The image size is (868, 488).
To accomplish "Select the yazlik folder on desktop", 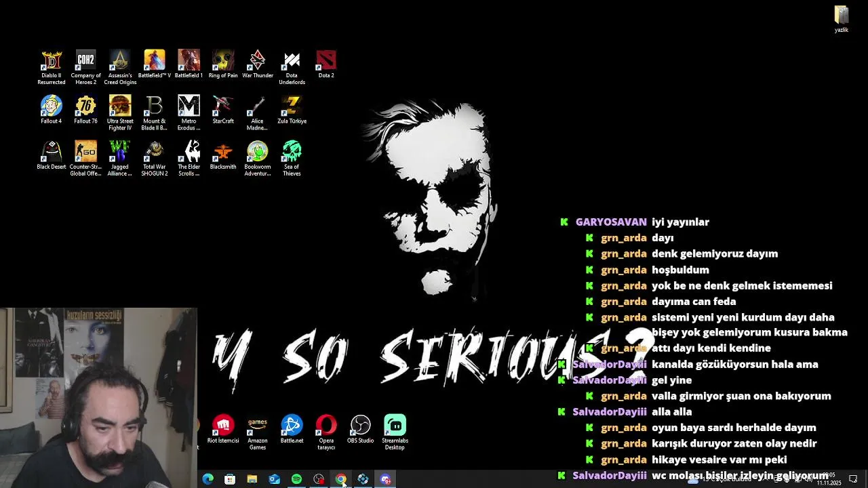I will [842, 19].
